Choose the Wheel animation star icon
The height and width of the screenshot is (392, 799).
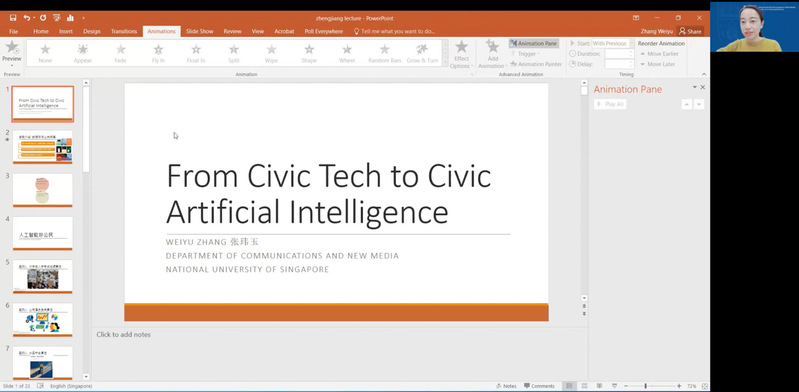click(347, 49)
